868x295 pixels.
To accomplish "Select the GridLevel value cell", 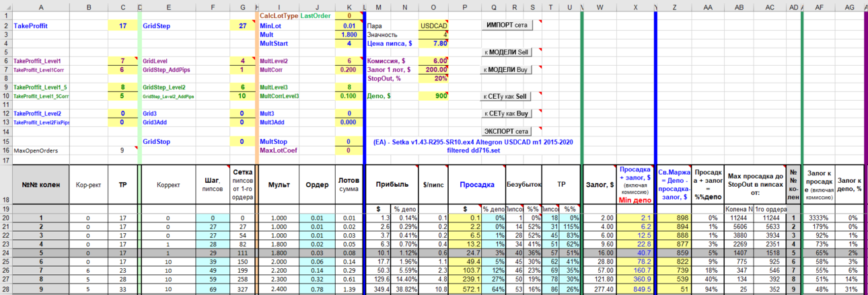I will coord(242,60).
